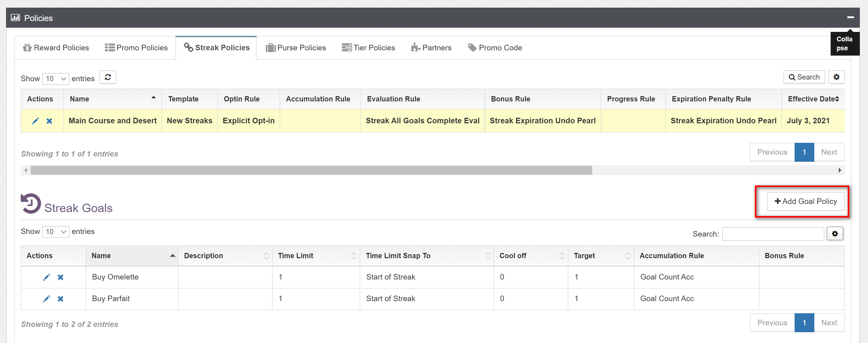Edit the Buy Parfait goal
The height and width of the screenshot is (343, 868).
coord(47,298)
